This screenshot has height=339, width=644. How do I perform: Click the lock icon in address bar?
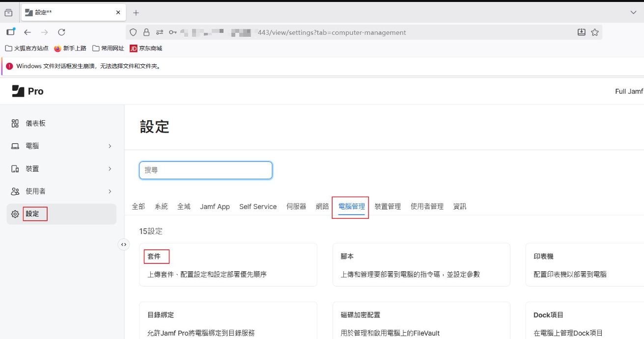[x=146, y=32]
